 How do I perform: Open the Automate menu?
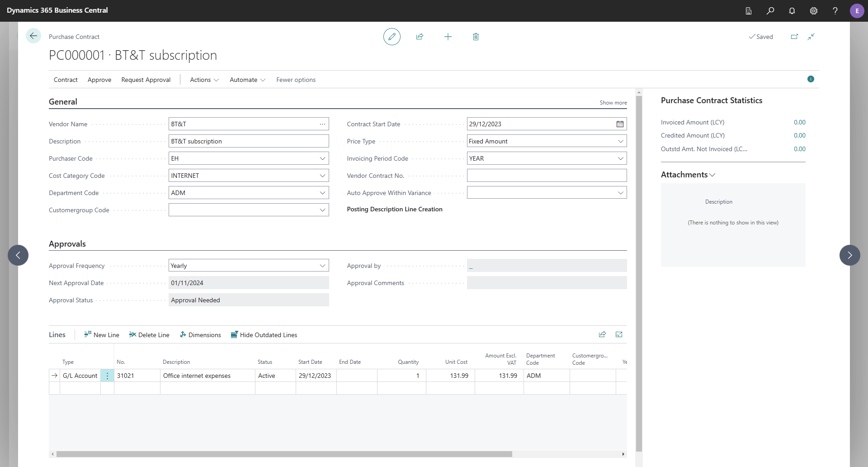click(x=247, y=80)
